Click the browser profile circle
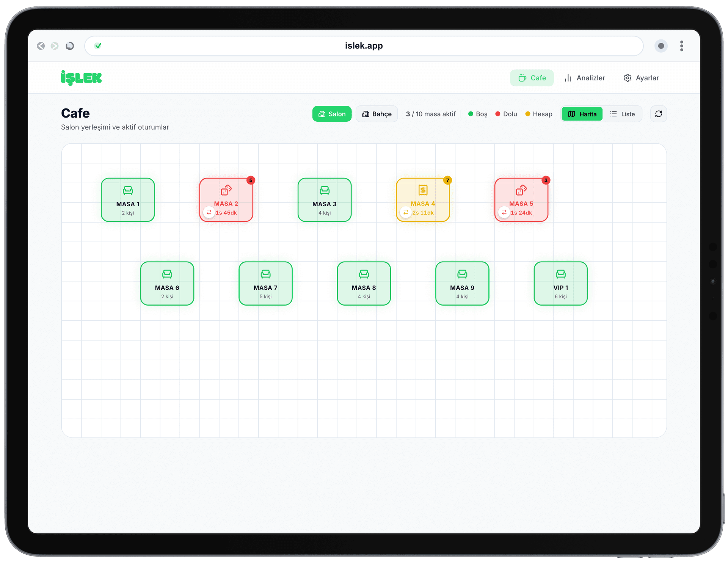 (x=661, y=46)
